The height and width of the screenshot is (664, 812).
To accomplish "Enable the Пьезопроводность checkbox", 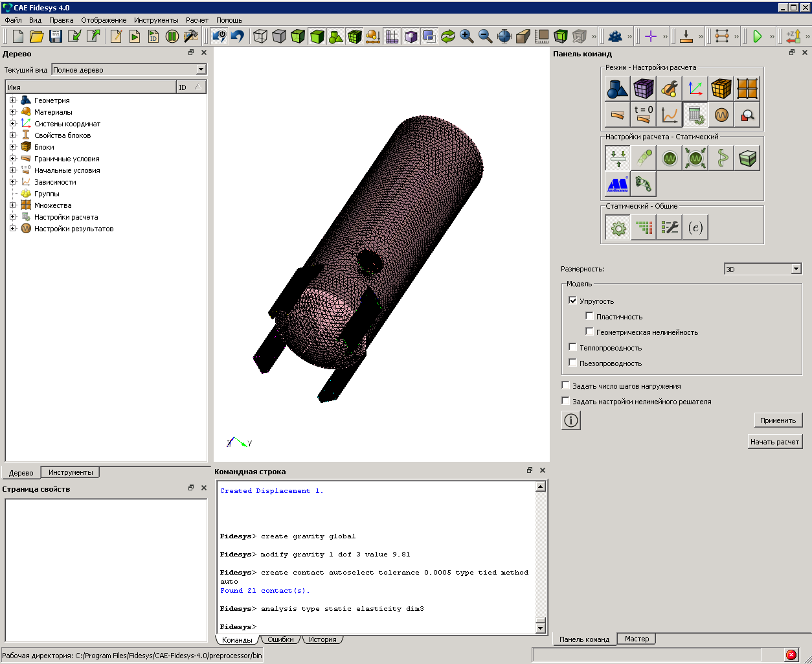I will (x=572, y=363).
